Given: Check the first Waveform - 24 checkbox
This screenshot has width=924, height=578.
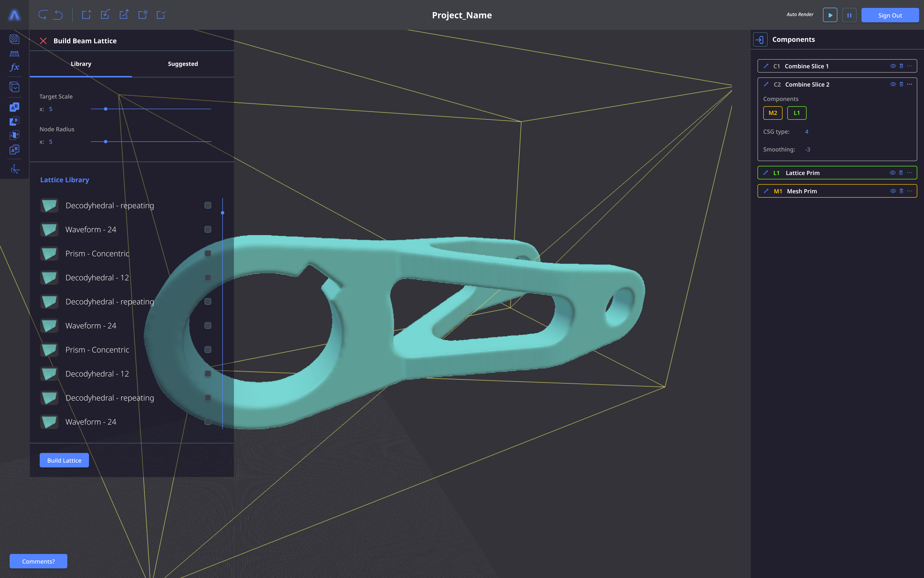Looking at the screenshot, I should tap(208, 229).
